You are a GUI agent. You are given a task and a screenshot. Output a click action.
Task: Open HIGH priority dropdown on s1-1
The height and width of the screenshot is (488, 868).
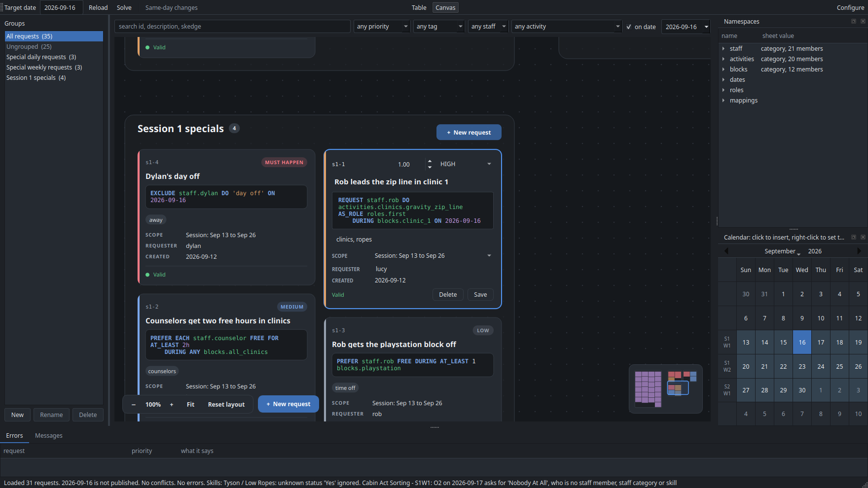click(x=465, y=164)
